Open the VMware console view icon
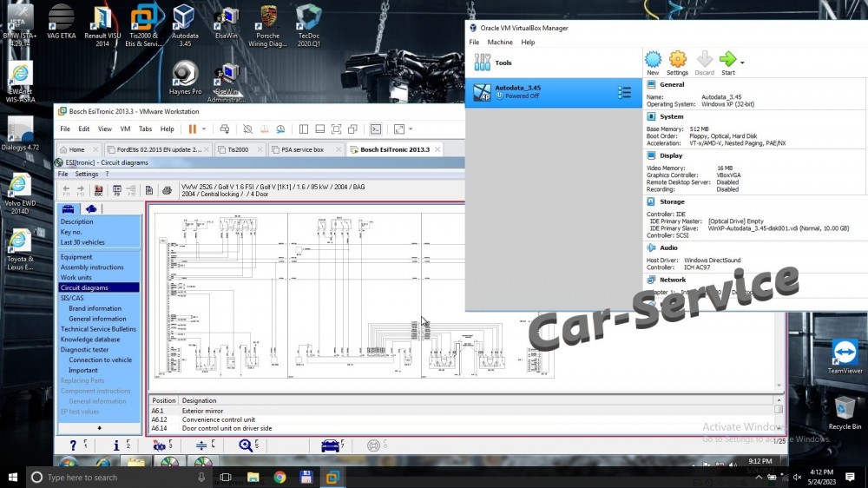868x488 pixels. pyautogui.click(x=376, y=129)
